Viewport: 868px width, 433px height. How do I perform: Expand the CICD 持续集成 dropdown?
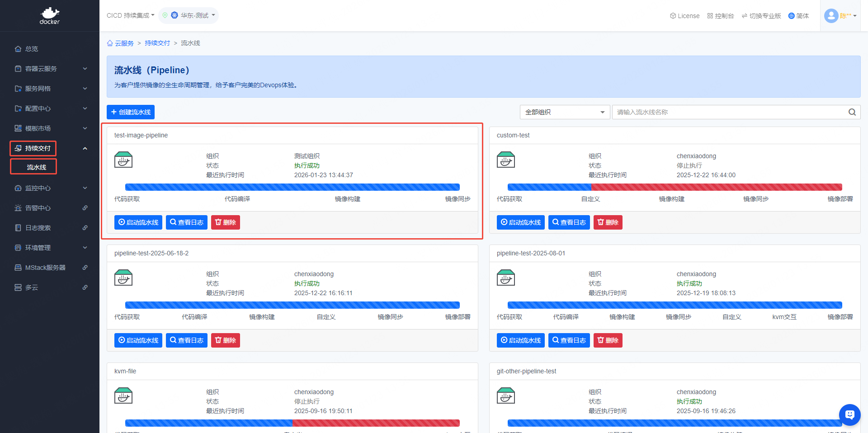(130, 15)
